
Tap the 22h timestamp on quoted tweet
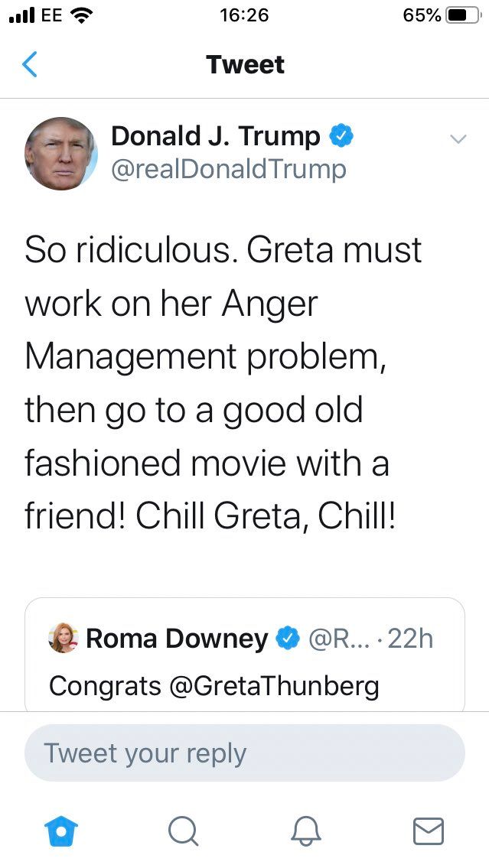click(410, 638)
